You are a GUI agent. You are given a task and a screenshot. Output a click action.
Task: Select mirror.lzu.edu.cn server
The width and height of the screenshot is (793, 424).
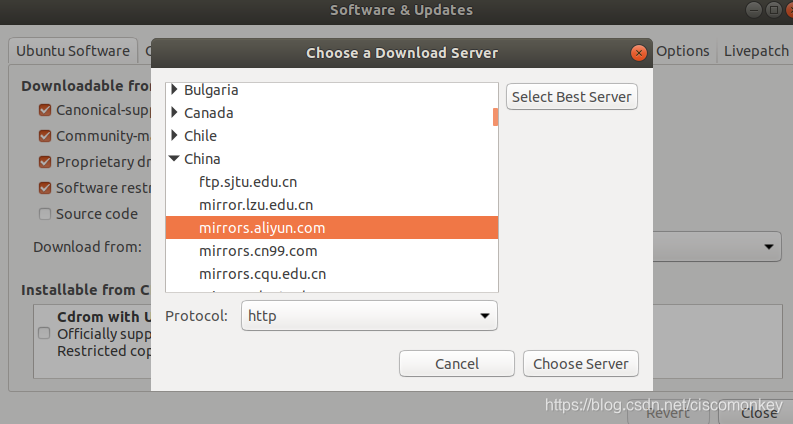click(332, 205)
